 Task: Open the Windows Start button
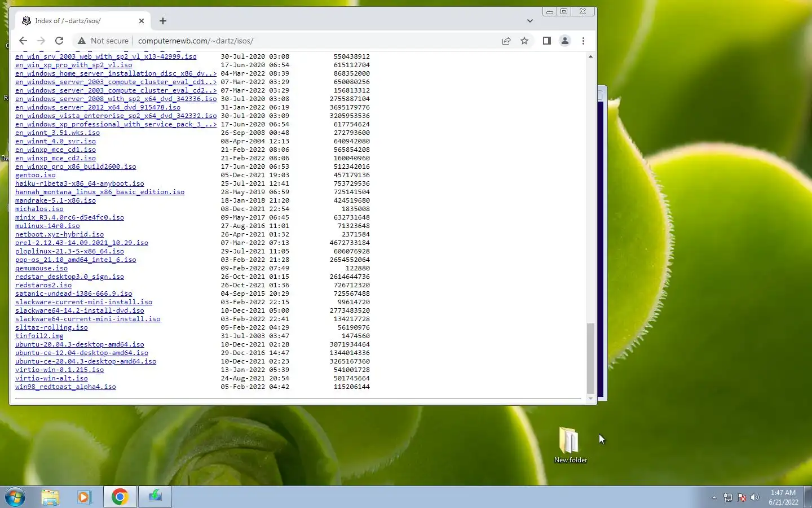click(x=15, y=497)
